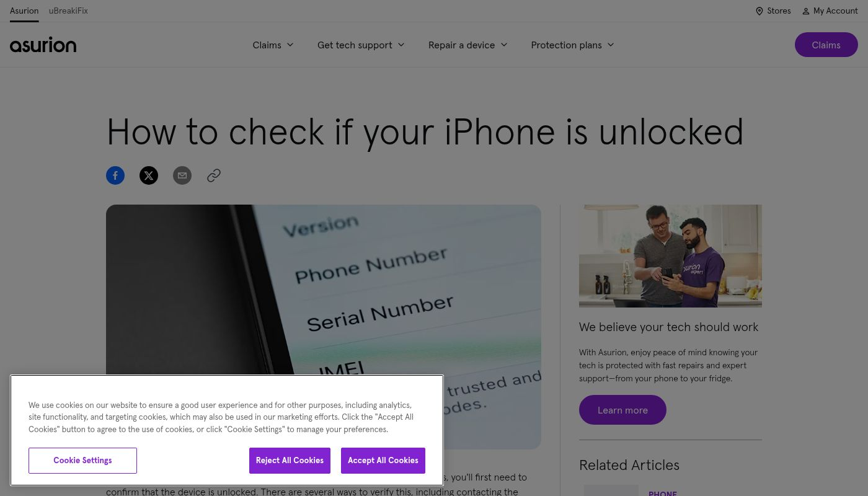Reject All Cookies in the banner
Screen dimensions: 868x496
[290, 461]
